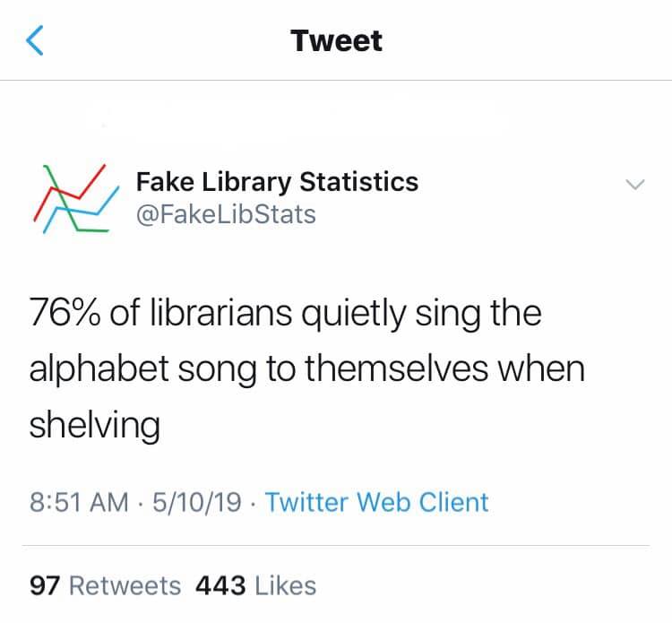The width and height of the screenshot is (672, 623).
Task: Click the 443 likes count number
Action: point(220,585)
